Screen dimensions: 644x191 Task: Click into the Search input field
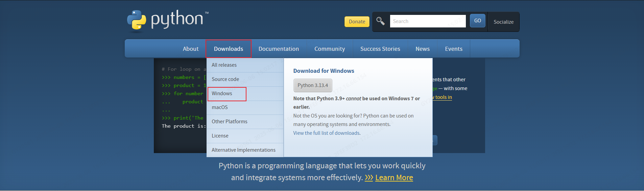tap(428, 21)
